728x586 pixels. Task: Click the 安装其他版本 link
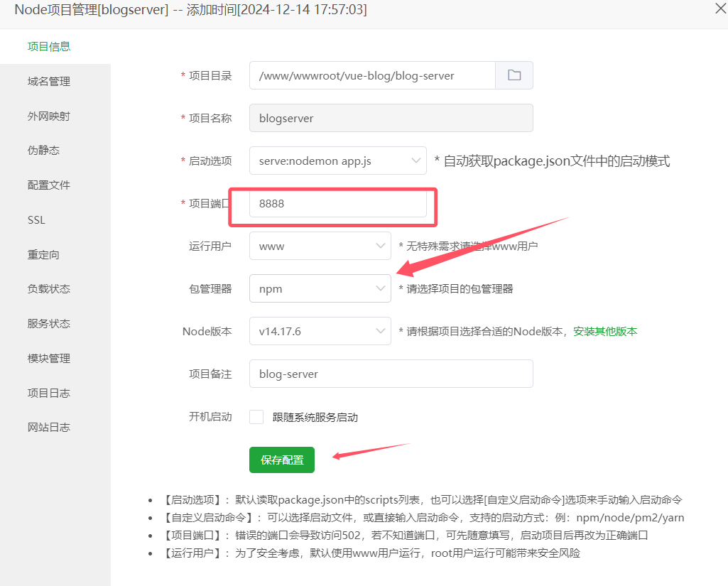tap(605, 331)
